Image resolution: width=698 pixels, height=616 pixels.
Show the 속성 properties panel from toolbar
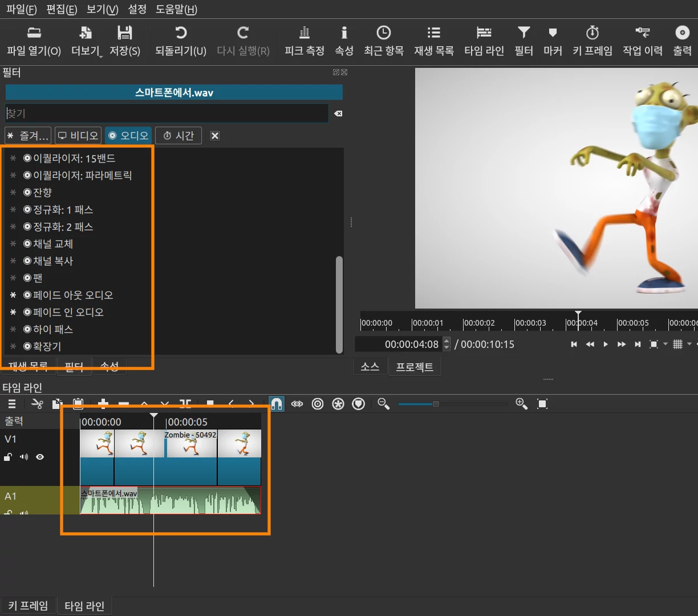[x=344, y=40]
